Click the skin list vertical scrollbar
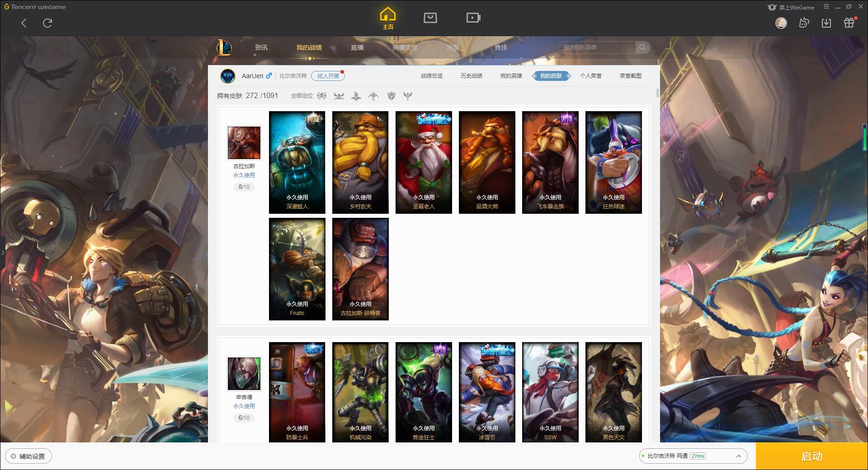This screenshot has width=868, height=470. [x=657, y=93]
